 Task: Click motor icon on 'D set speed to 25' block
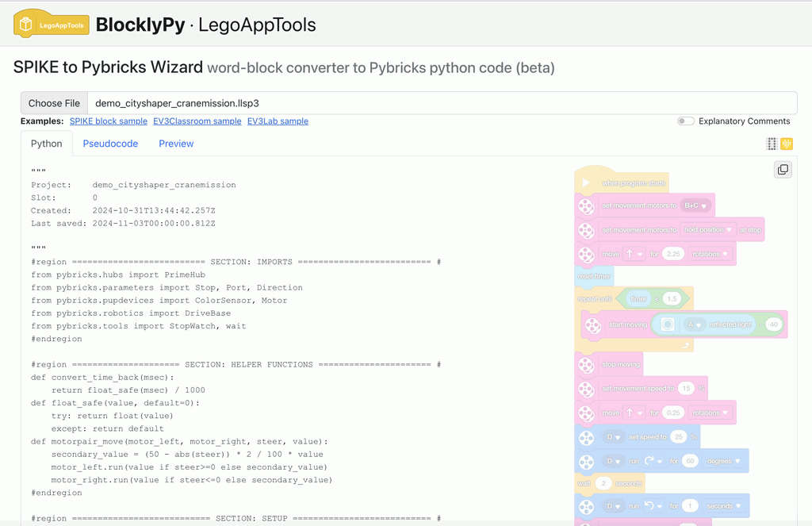(x=586, y=437)
